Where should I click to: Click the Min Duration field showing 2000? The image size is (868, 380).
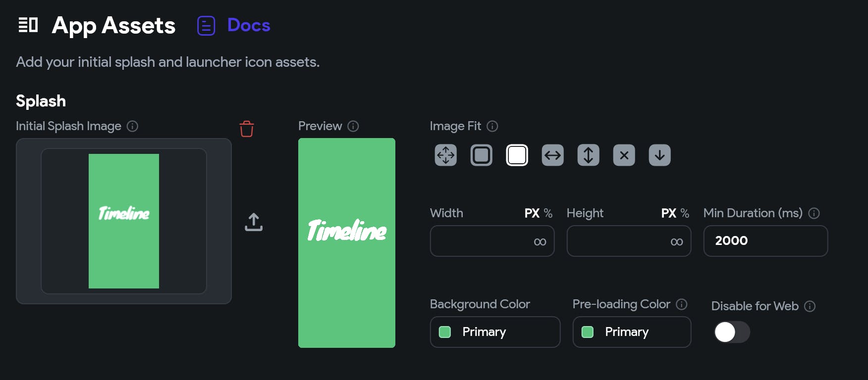point(765,241)
